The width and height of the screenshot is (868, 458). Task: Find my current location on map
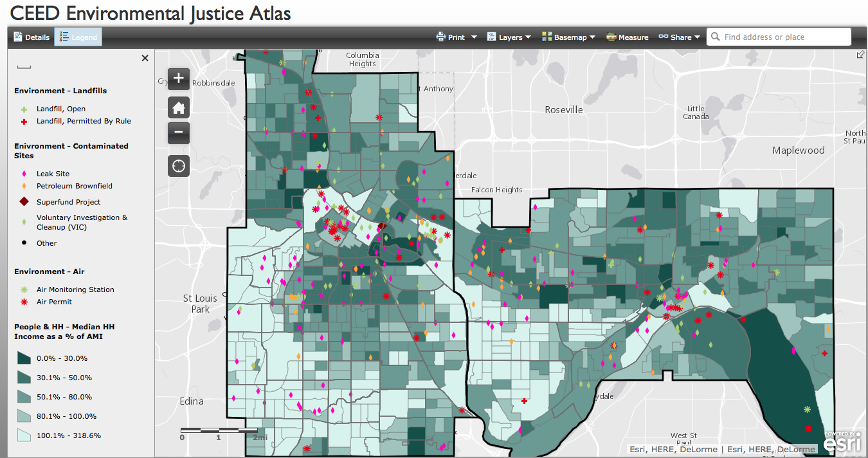(179, 166)
